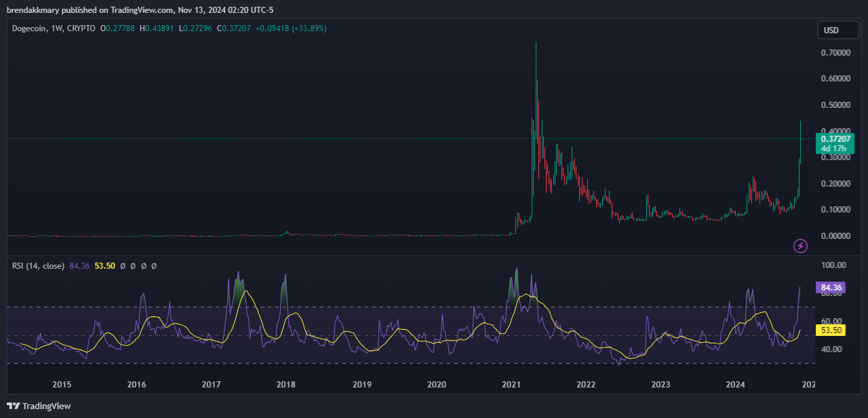Viewport: 868px width, 418px height.
Task: Click the yellow 53.50 axis tag
Action: coord(831,330)
